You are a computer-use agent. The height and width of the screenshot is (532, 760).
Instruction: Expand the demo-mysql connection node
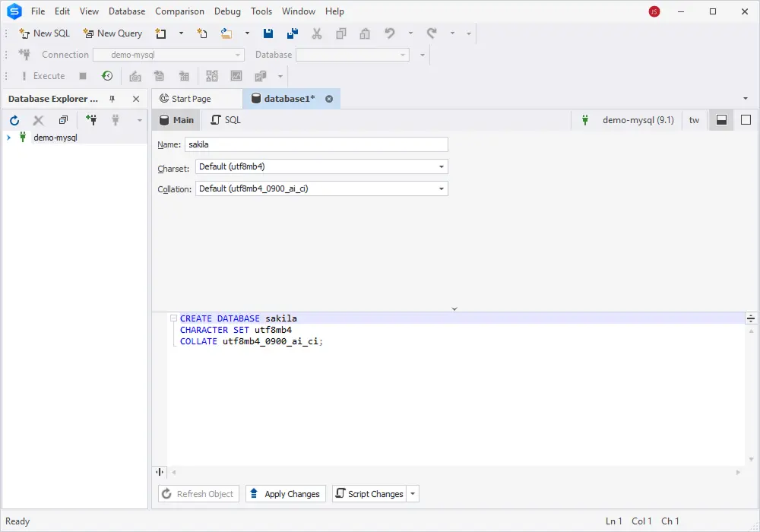coord(8,138)
